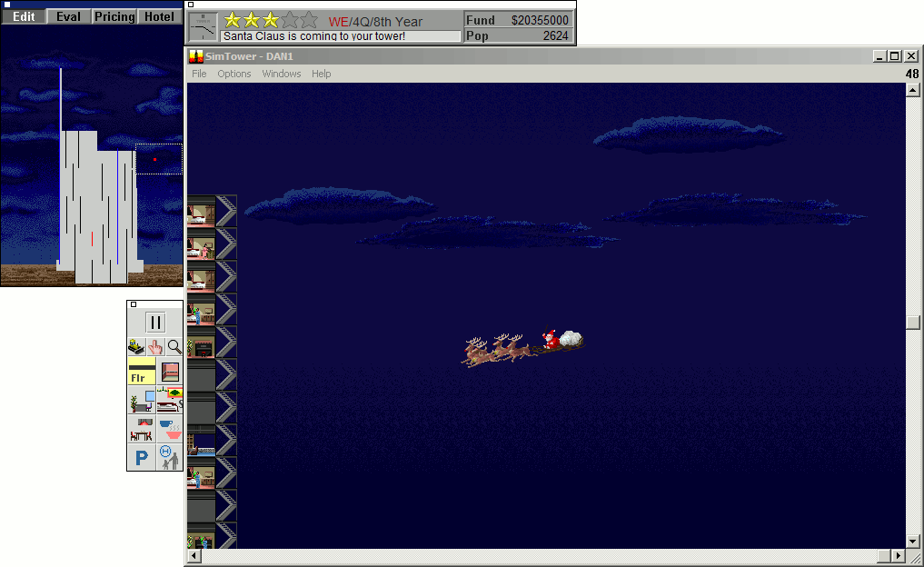The width and height of the screenshot is (924, 567).
Task: Click the clock in the info bar
Action: coord(204,26)
